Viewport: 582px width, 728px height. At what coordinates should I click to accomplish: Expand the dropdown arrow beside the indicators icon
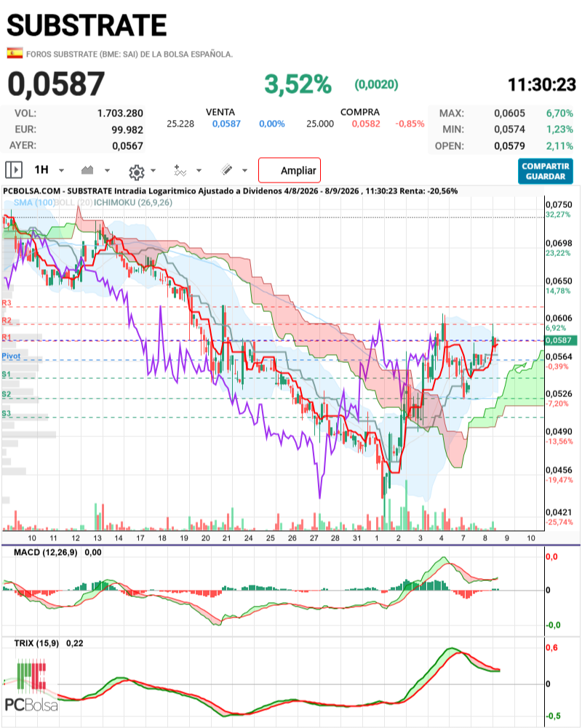199,170
